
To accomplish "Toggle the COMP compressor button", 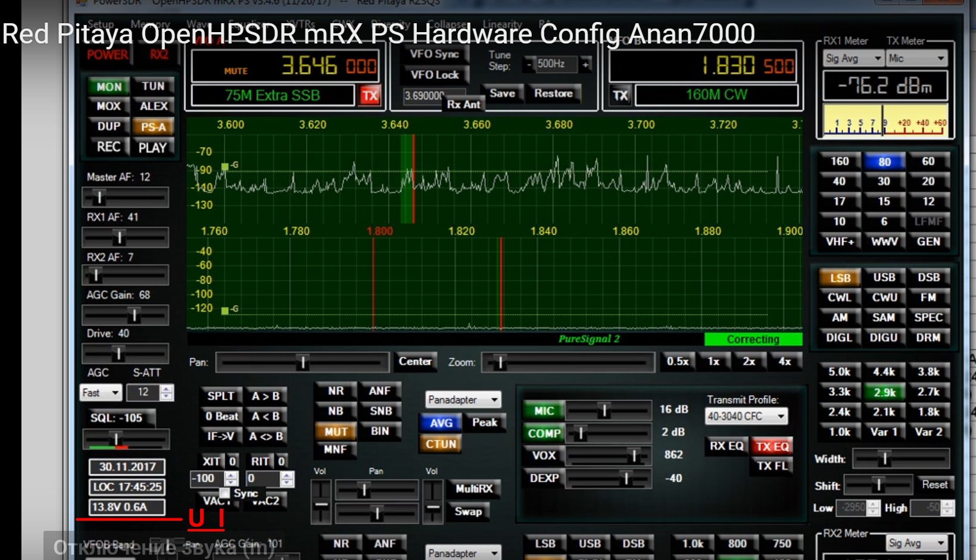I will tap(544, 434).
